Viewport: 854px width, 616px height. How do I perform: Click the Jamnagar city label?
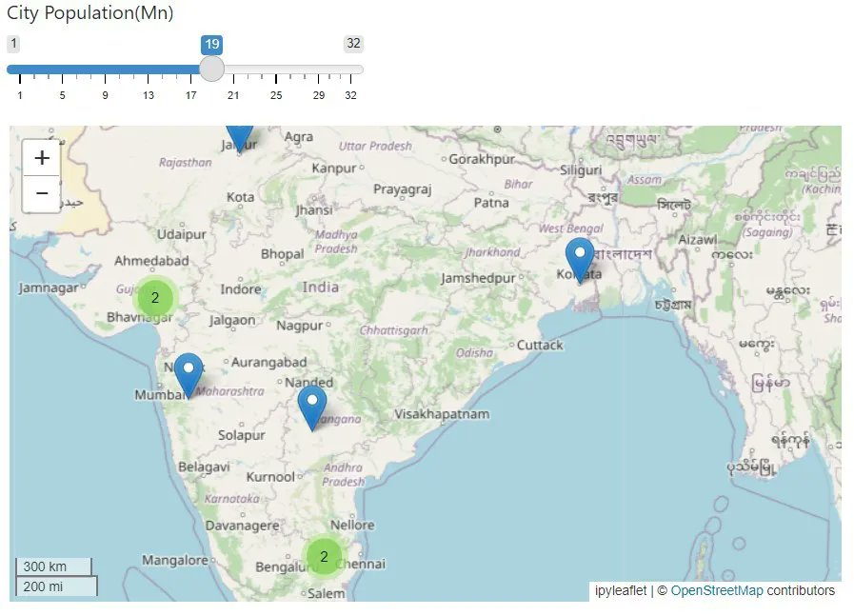pyautogui.click(x=49, y=288)
